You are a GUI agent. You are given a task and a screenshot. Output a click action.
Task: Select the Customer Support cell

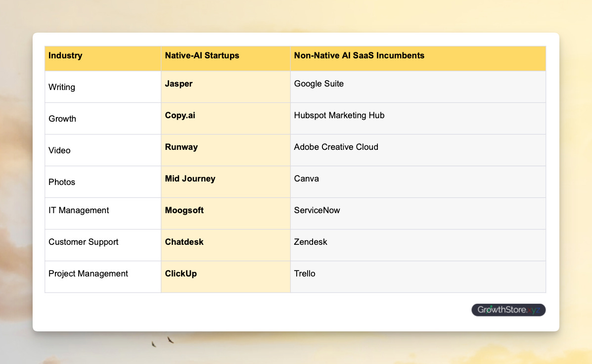click(103, 245)
